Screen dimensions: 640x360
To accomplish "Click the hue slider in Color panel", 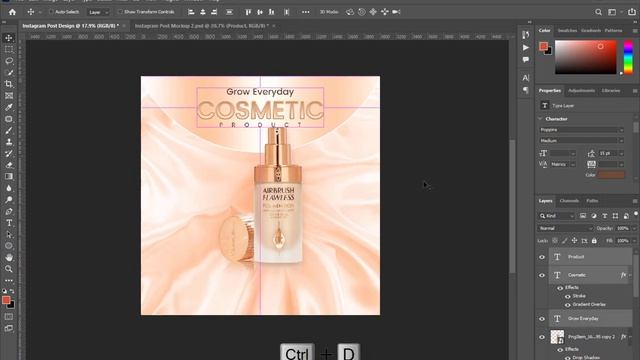I will (628, 57).
